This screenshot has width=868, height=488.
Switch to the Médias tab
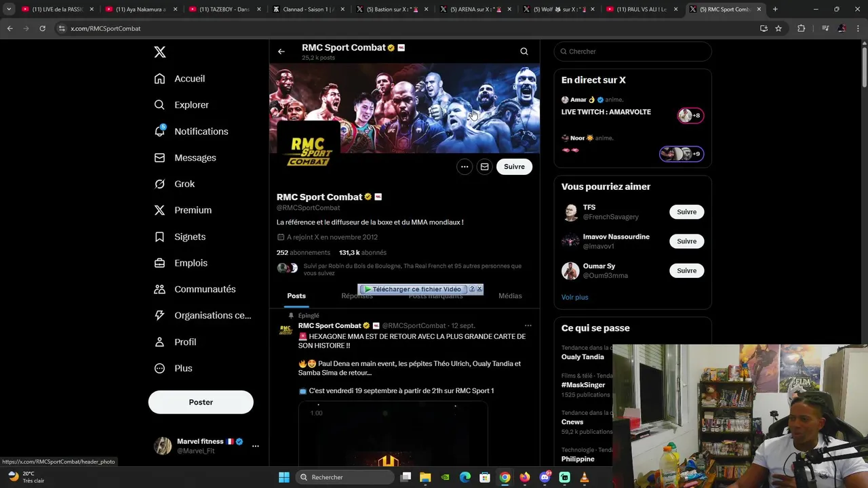click(510, 296)
